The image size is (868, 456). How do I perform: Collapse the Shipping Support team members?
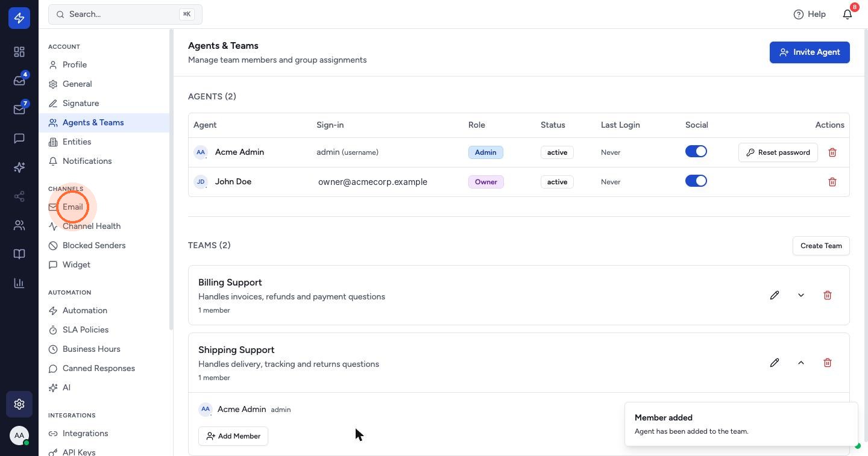(x=801, y=363)
